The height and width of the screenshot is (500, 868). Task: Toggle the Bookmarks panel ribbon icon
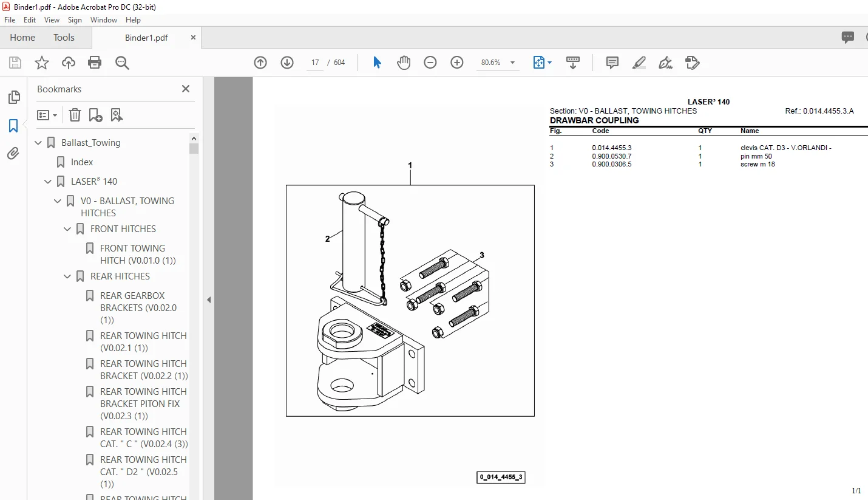click(13, 126)
